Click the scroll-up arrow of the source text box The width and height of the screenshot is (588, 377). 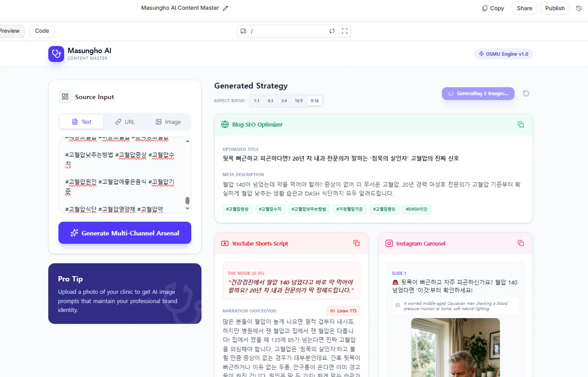[x=188, y=141]
